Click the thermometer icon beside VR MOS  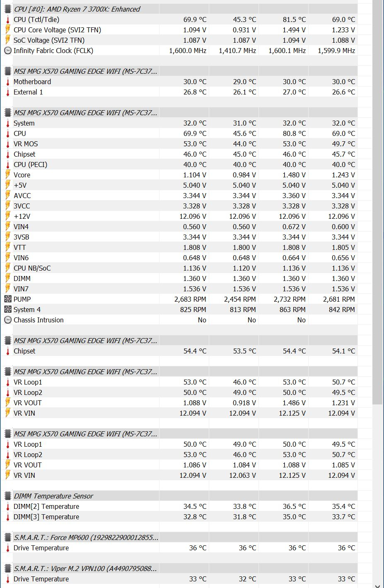[7, 144]
